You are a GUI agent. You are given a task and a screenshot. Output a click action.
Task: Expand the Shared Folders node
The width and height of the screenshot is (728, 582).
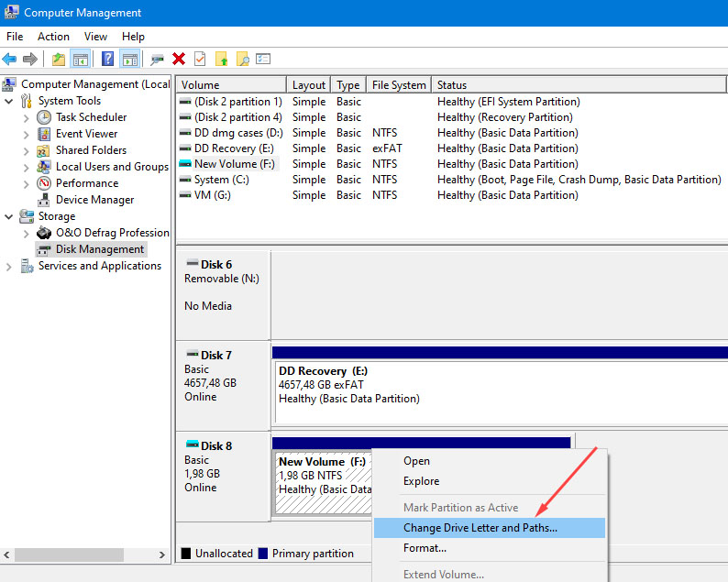pyautogui.click(x=26, y=151)
